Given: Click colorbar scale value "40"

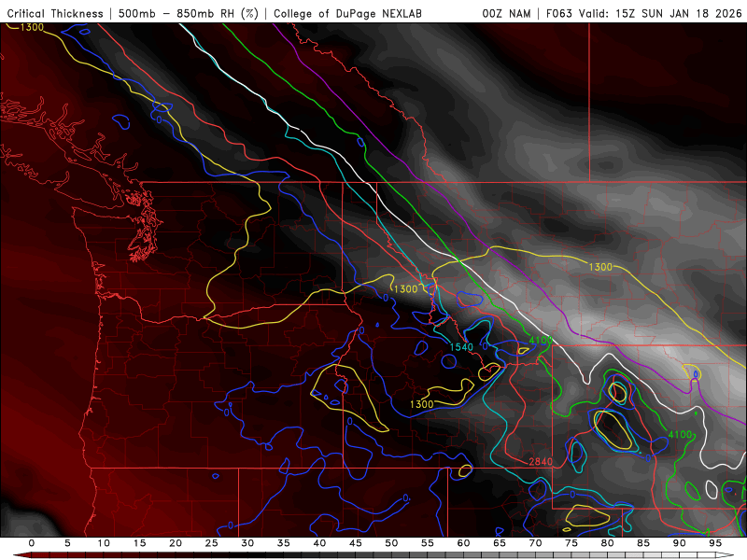Looking at the screenshot, I should [x=319, y=543].
